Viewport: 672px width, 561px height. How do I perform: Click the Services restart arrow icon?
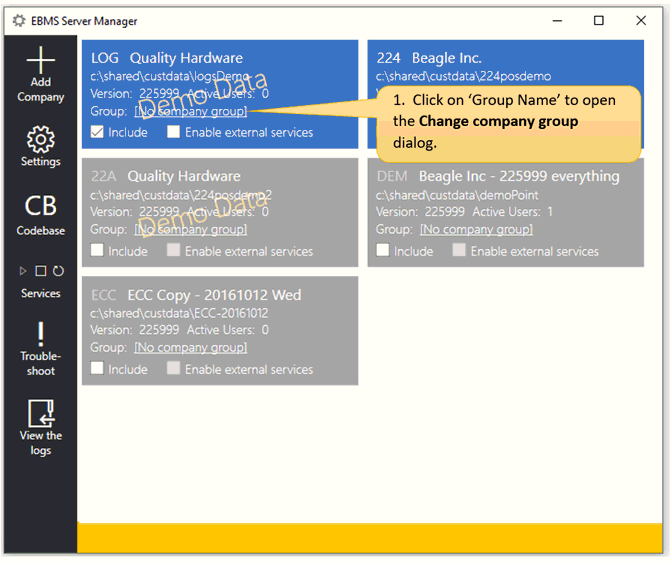(x=58, y=271)
